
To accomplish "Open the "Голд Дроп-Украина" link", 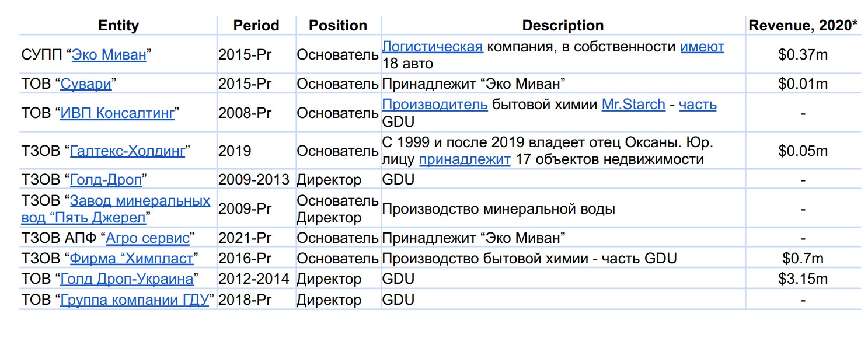I will [127, 279].
